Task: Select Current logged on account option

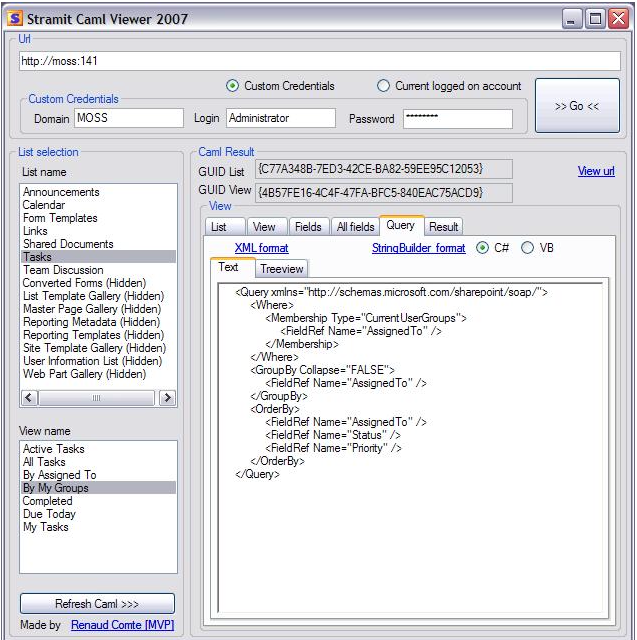Action: coord(383,86)
